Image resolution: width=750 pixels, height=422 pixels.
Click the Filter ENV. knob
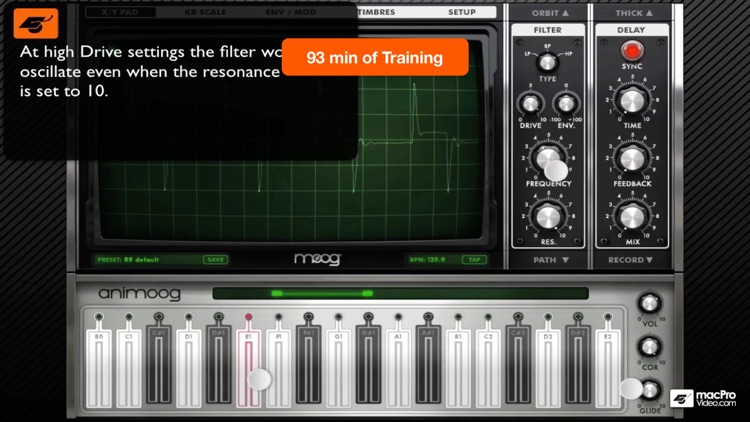pos(566,103)
